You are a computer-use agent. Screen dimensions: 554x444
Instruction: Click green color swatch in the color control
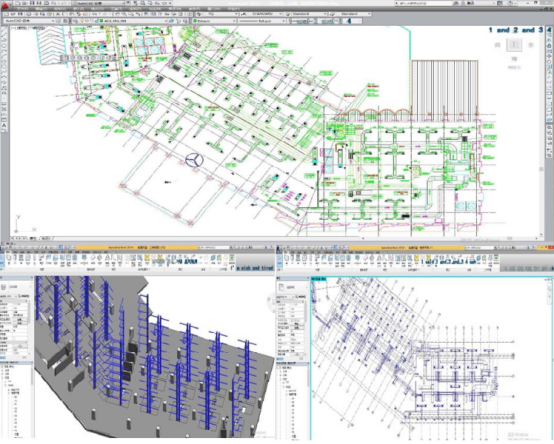pyautogui.click(x=195, y=21)
